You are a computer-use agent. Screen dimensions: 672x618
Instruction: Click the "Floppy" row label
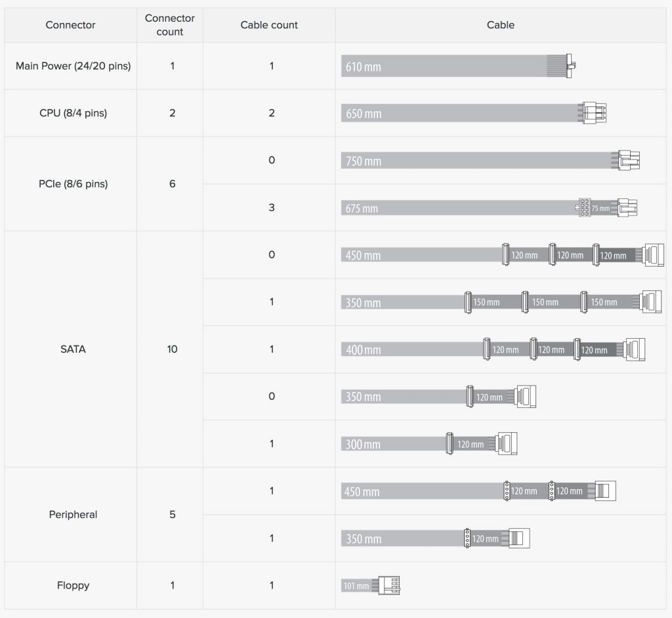tap(73, 585)
